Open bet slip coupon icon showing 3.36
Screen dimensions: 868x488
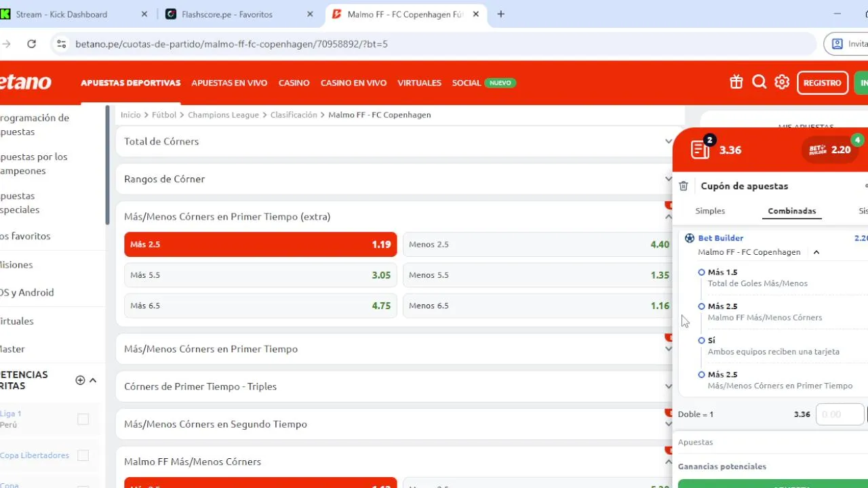[x=701, y=149]
